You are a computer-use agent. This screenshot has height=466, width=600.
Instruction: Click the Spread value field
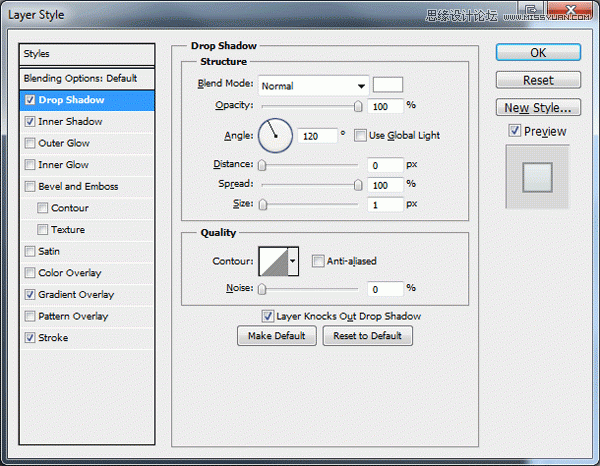point(385,185)
